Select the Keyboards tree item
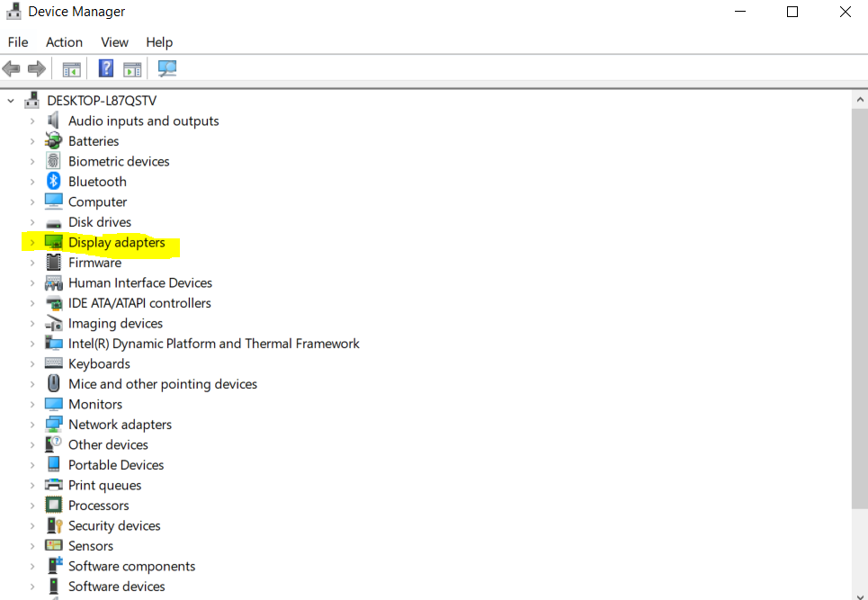This screenshot has width=868, height=600. tap(99, 364)
